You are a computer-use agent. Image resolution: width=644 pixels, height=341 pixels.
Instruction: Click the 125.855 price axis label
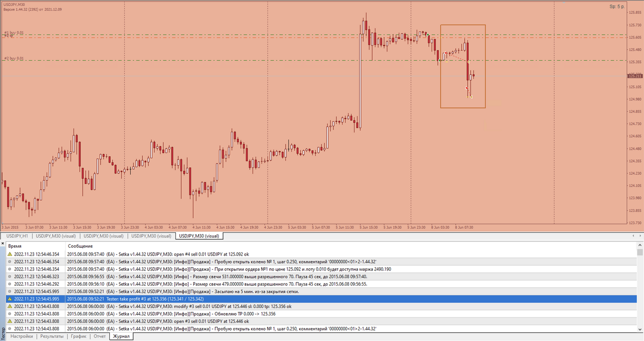pos(635,13)
